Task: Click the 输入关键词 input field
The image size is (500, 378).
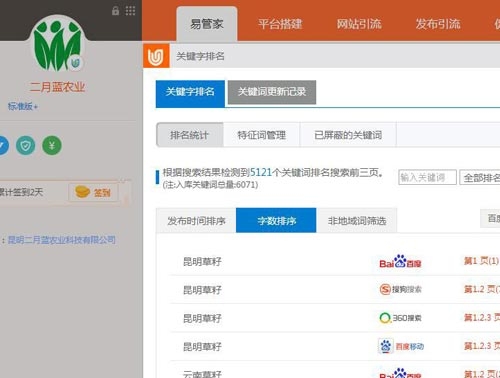Action: click(427, 177)
